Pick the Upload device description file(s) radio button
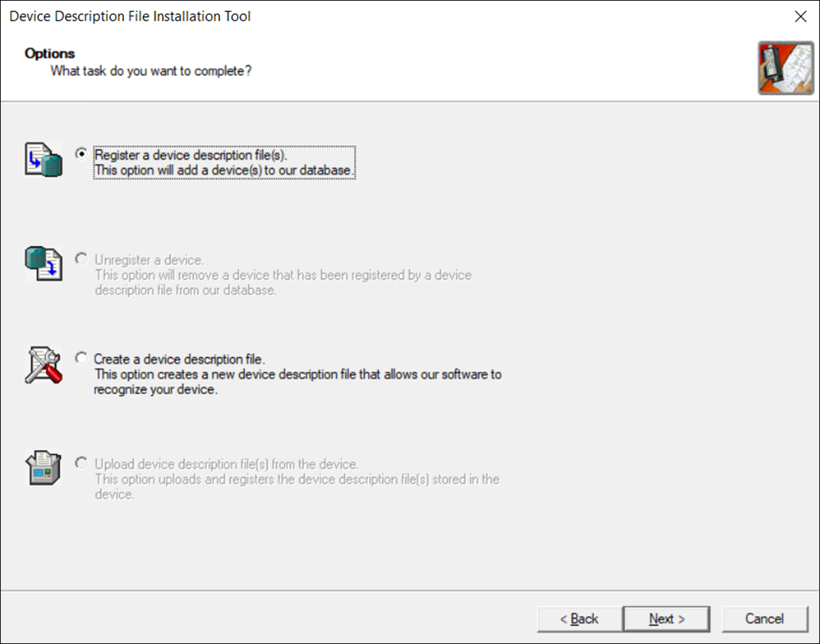Screen dimensions: 820x644 [81, 463]
